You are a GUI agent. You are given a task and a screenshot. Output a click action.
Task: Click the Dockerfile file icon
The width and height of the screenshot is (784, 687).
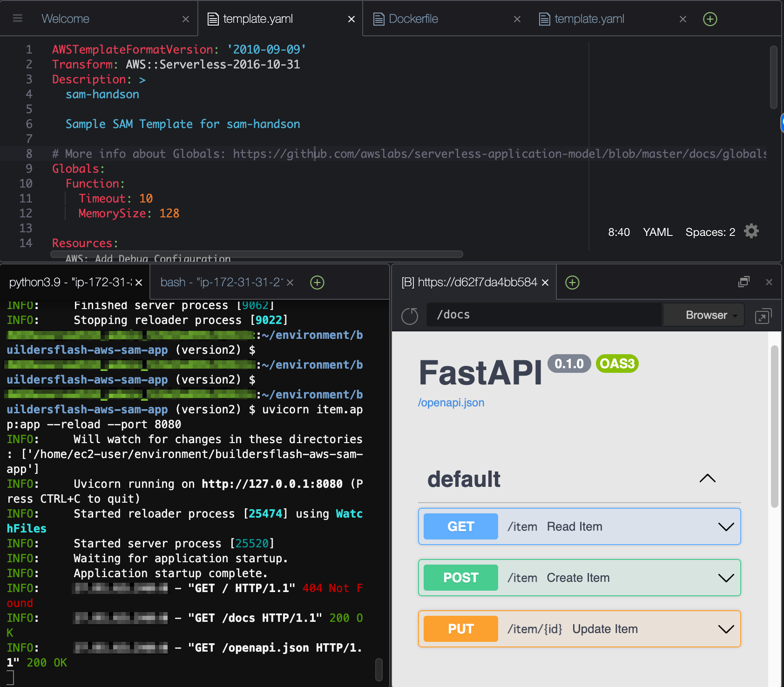[x=379, y=19]
